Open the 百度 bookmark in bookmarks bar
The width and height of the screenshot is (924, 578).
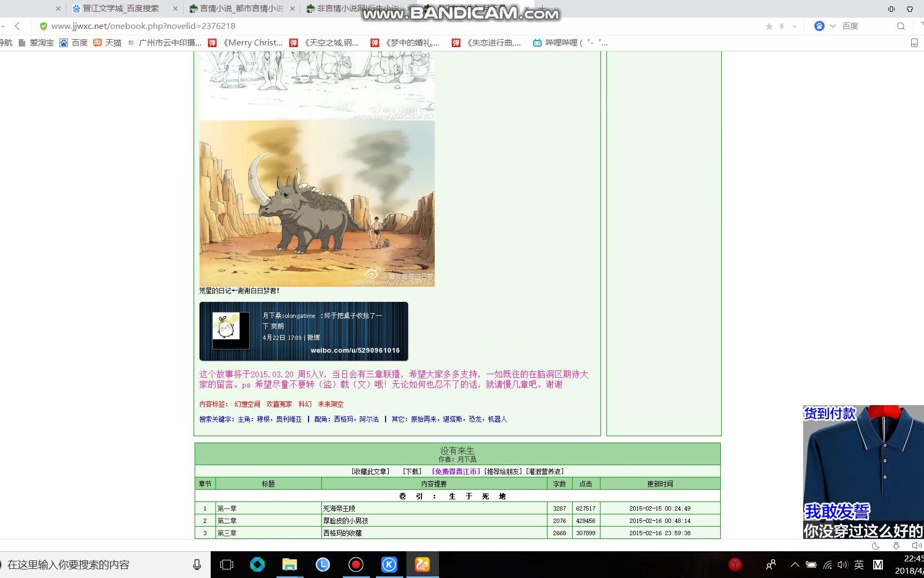(x=73, y=43)
